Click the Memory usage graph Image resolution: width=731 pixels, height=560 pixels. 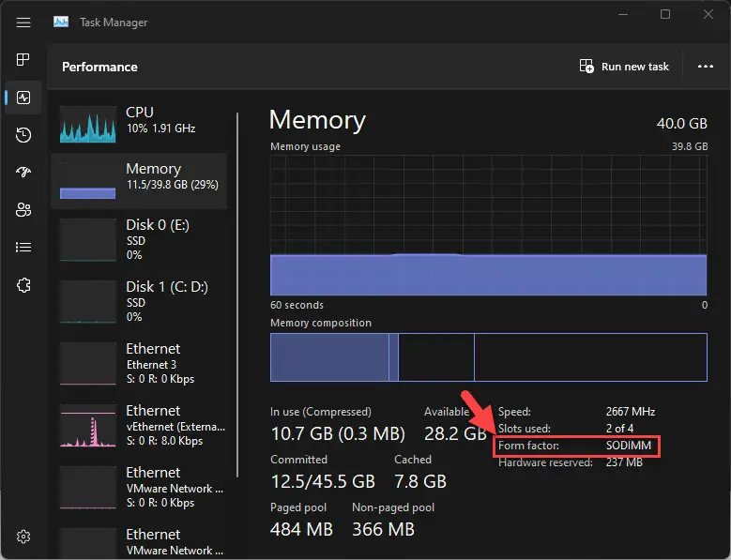coord(489,225)
